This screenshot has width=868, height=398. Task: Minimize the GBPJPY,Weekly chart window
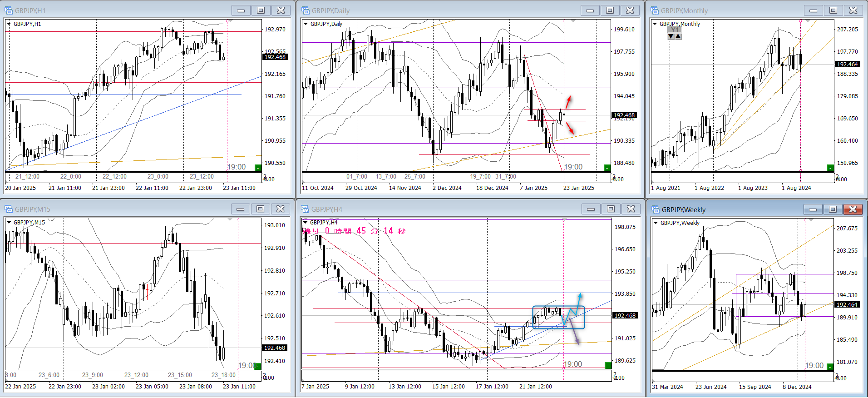pyautogui.click(x=813, y=209)
